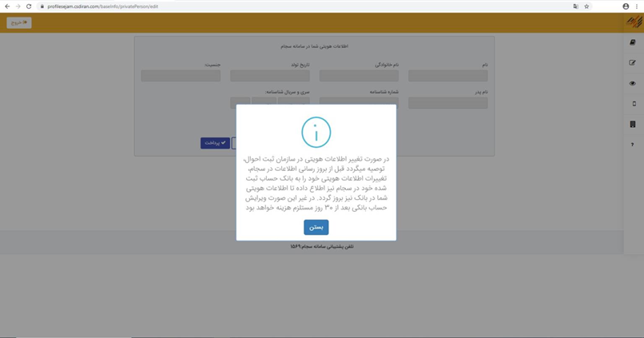The height and width of the screenshot is (338, 644).
Task: Open the mobile phone sidebar icon
Action: pos(634,104)
